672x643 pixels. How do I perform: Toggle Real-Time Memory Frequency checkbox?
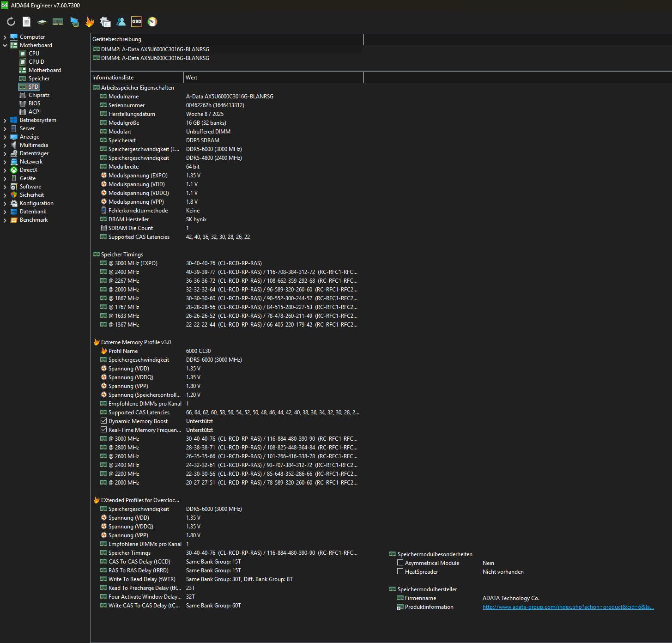click(104, 430)
